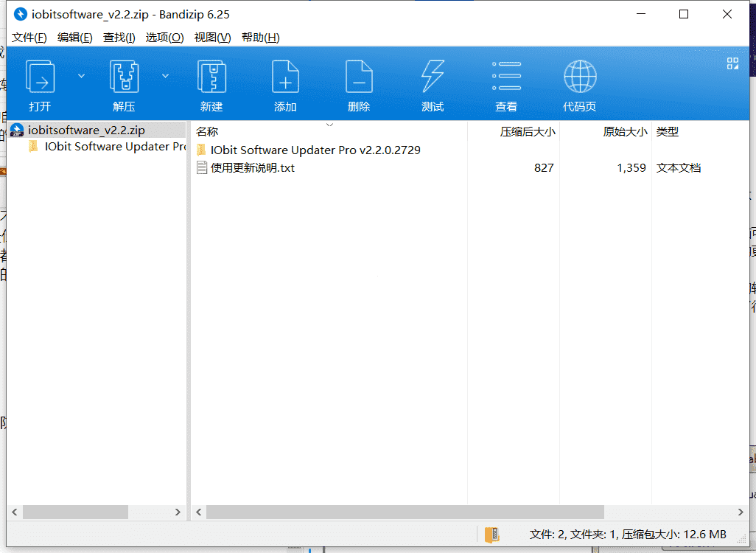Click the left arrow of the tree panel scrollbar
This screenshot has height=553, width=756.
(15, 512)
